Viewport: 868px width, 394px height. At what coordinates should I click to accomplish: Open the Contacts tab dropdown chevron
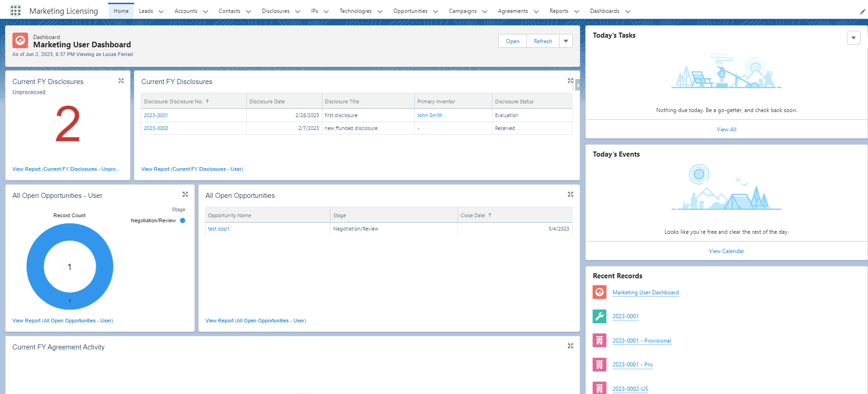click(249, 11)
